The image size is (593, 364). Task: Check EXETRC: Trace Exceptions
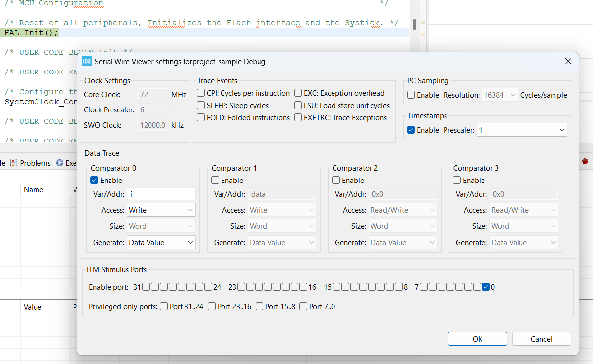(298, 117)
